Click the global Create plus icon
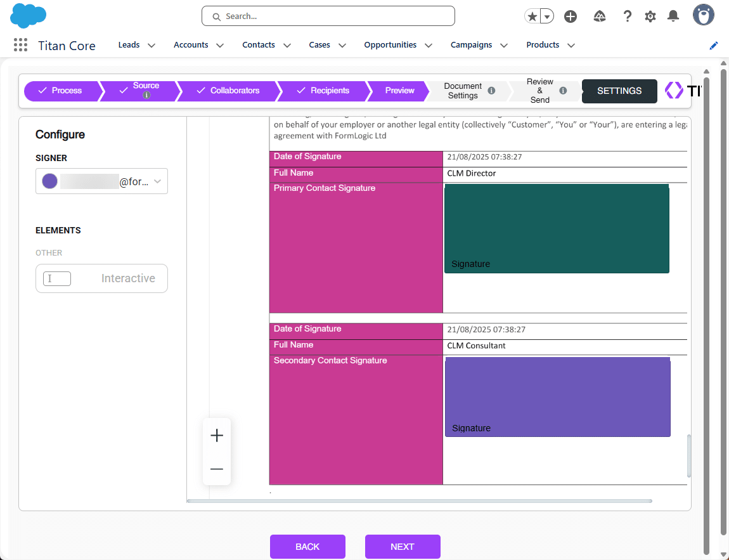The height and width of the screenshot is (560, 729). 570,16
